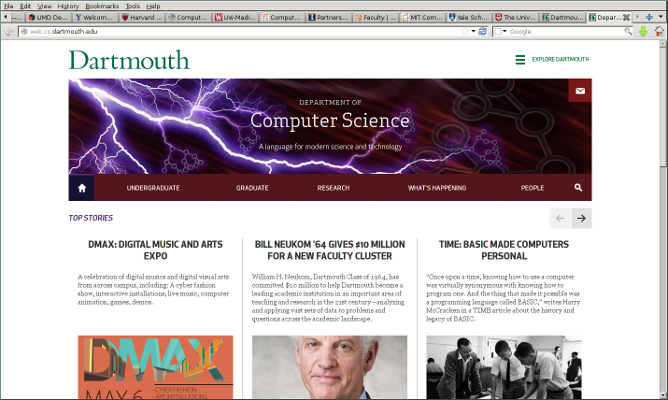Click the scrollbar down arrow

(x=663, y=395)
